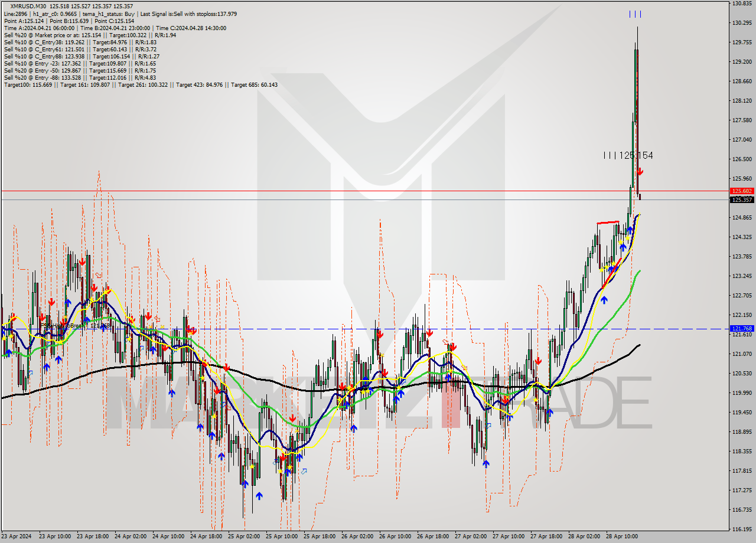
Task: Click the 130.290 price axis label
Action: pos(742,23)
